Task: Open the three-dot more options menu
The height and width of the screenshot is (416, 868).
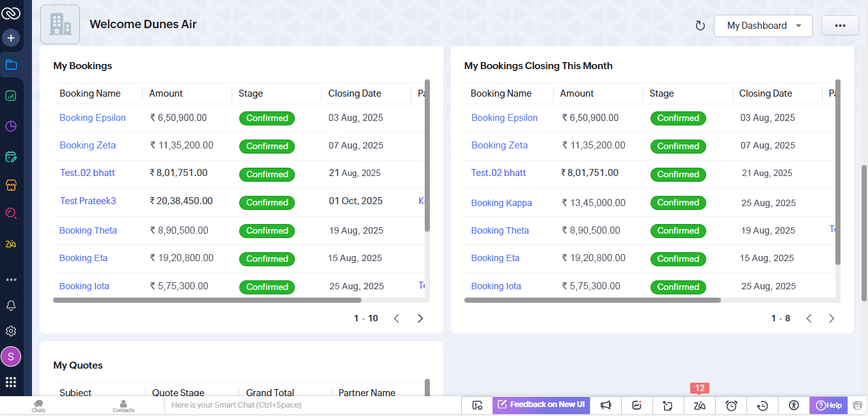Action: click(840, 26)
